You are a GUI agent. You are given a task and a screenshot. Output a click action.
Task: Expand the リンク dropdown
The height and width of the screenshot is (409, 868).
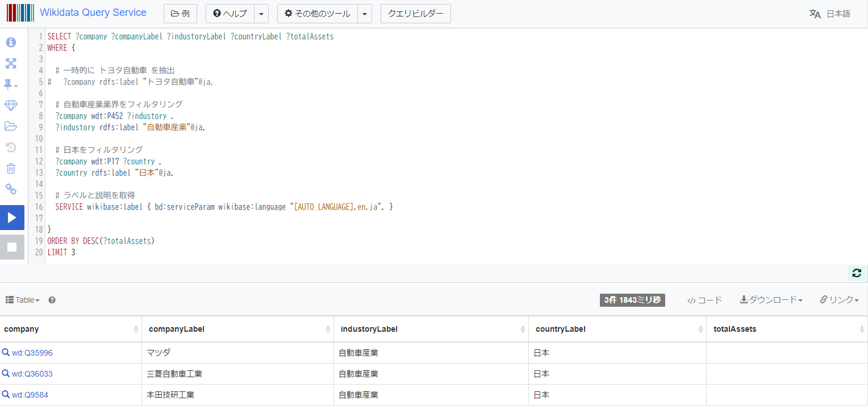pos(839,300)
